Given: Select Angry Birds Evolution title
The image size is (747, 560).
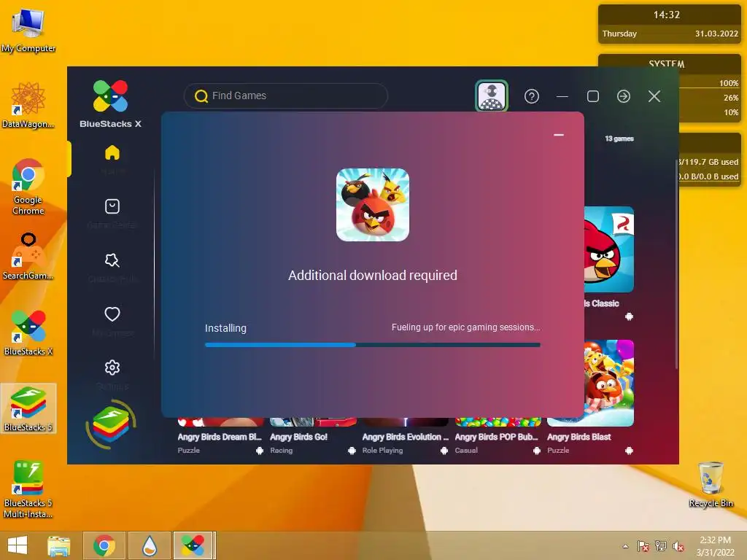Looking at the screenshot, I should [x=406, y=437].
